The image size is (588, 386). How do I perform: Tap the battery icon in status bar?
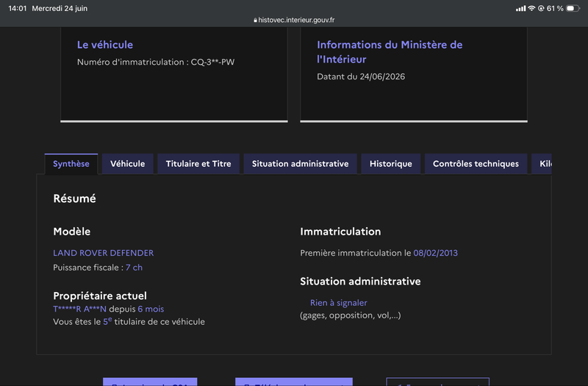(573, 8)
